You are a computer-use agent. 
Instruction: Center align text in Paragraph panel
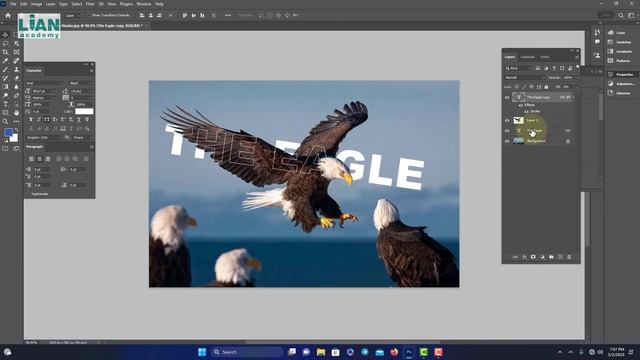tap(39, 159)
